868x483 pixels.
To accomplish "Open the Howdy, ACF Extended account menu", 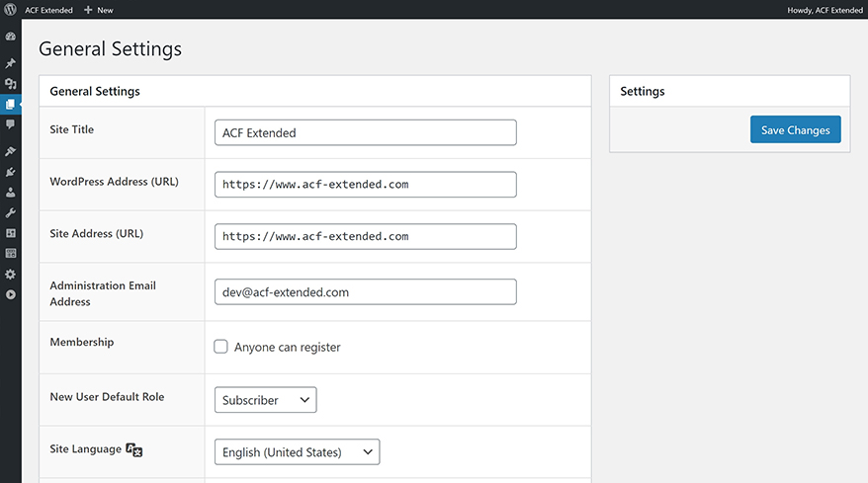I will (x=823, y=10).
